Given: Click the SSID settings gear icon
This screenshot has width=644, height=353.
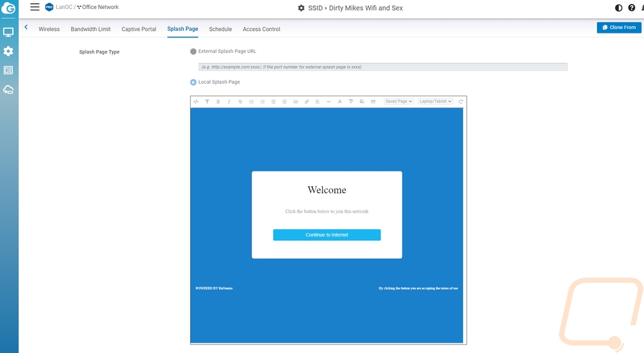Looking at the screenshot, I should (301, 8).
